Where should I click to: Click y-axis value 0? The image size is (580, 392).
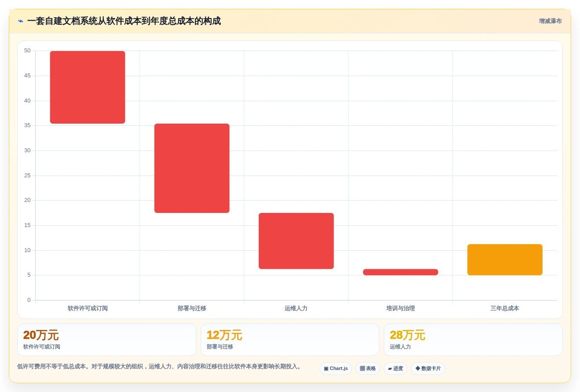click(x=29, y=300)
